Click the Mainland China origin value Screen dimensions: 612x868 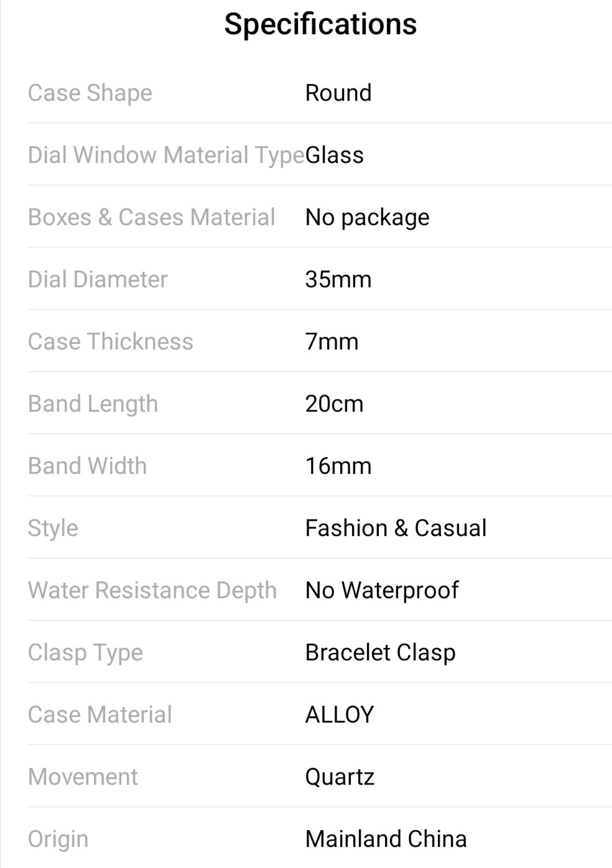(x=386, y=839)
